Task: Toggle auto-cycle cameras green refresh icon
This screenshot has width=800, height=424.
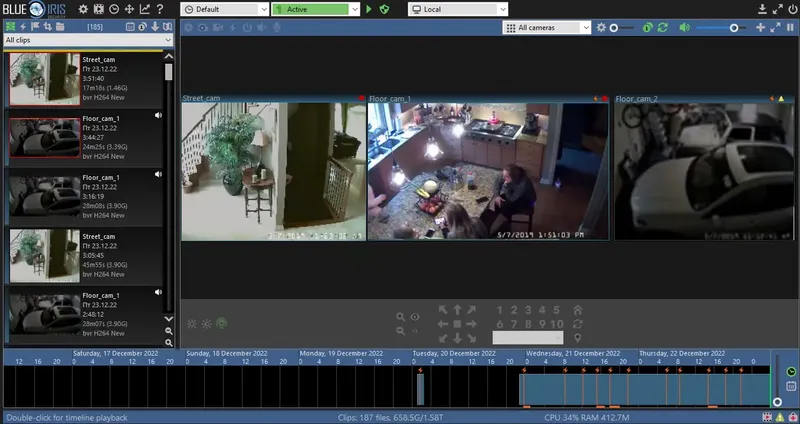Action: pos(662,28)
